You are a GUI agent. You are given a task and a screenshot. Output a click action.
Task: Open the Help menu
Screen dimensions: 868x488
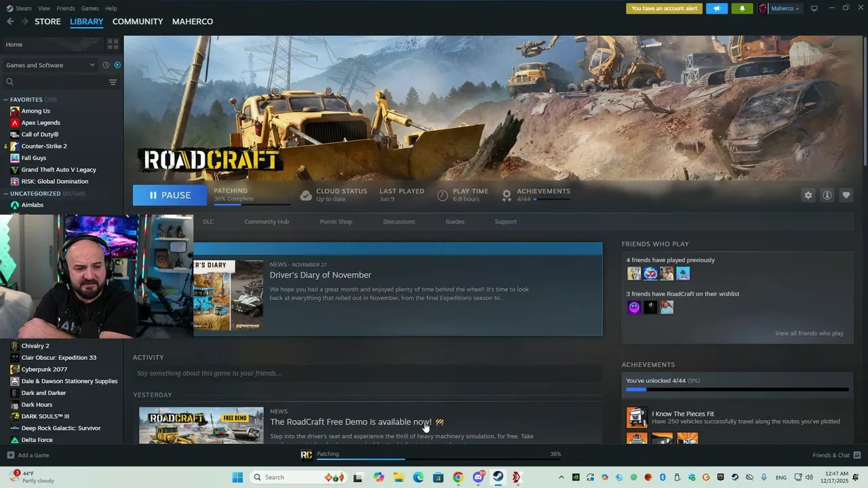111,8
